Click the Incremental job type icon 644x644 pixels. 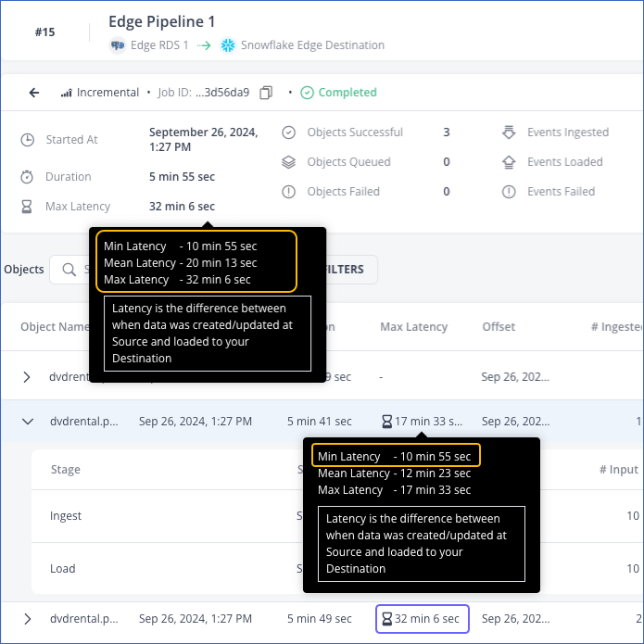click(67, 93)
